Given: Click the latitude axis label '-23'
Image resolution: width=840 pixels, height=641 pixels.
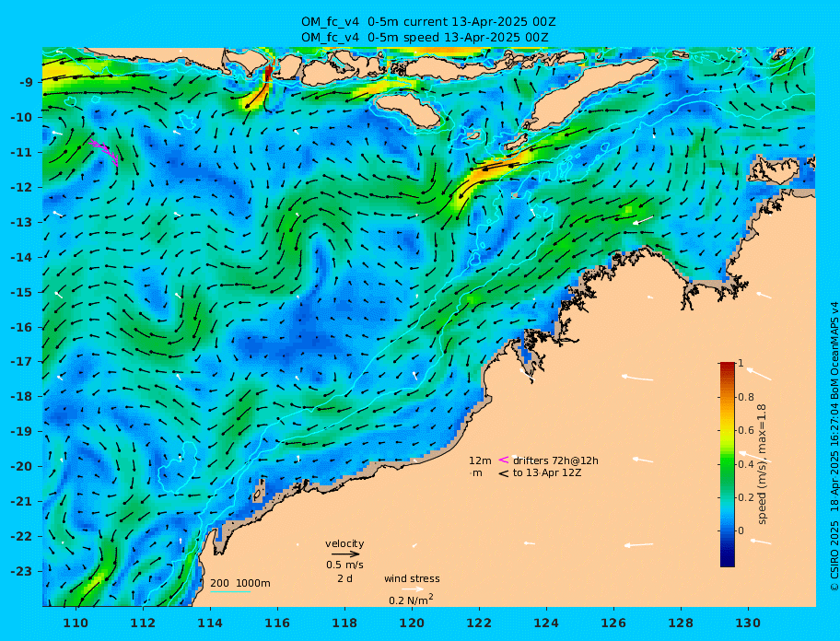Looking at the screenshot, I should pos(25,571).
